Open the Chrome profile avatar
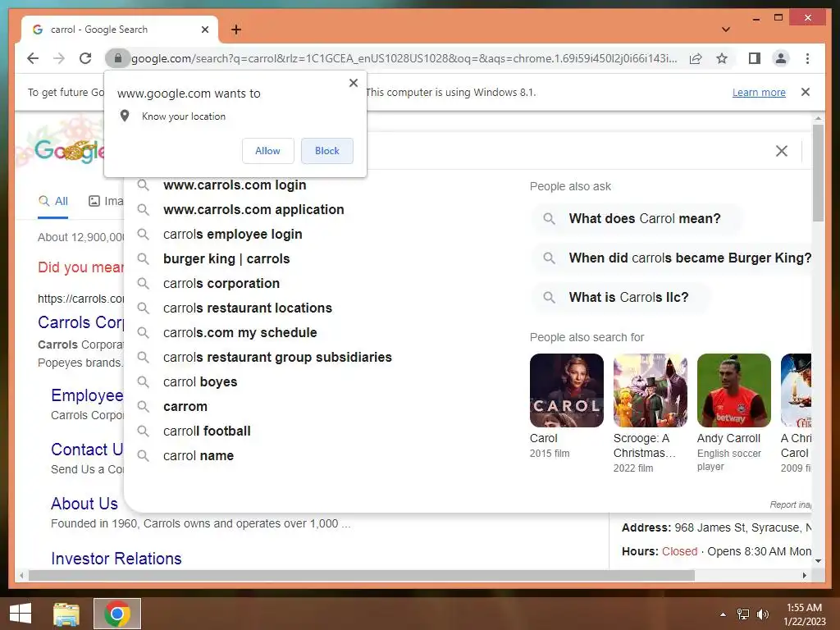 point(781,58)
